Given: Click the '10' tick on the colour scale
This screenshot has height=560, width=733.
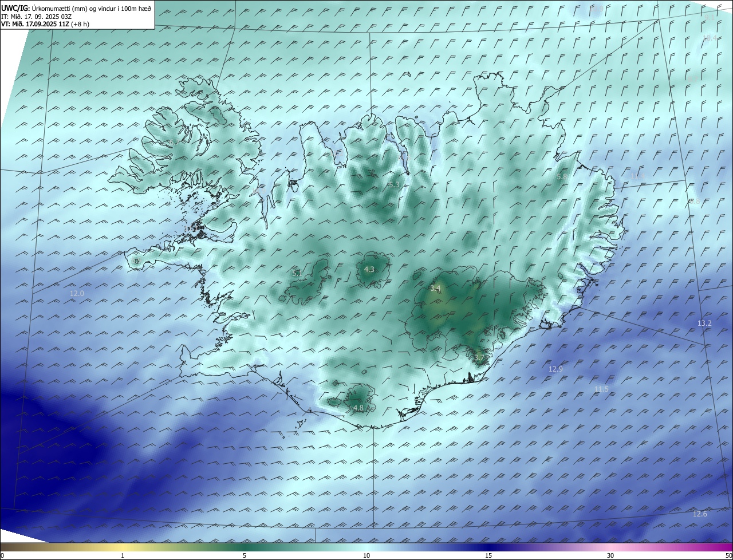Looking at the screenshot, I should pos(366,555).
